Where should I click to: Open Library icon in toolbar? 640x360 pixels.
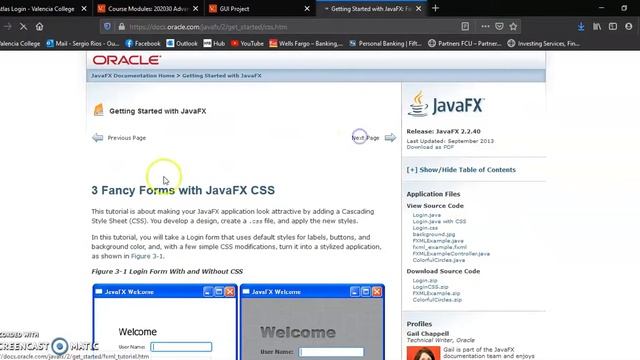(597, 27)
